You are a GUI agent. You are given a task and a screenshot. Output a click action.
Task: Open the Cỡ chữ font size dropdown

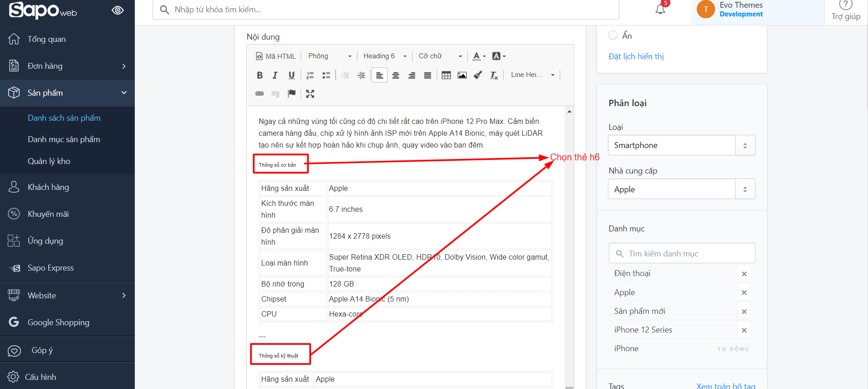440,56
